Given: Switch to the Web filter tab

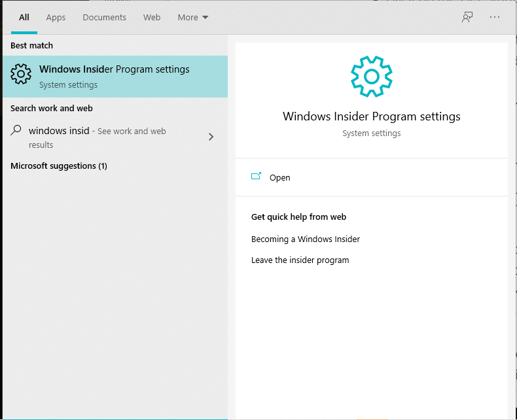Looking at the screenshot, I should (x=152, y=18).
